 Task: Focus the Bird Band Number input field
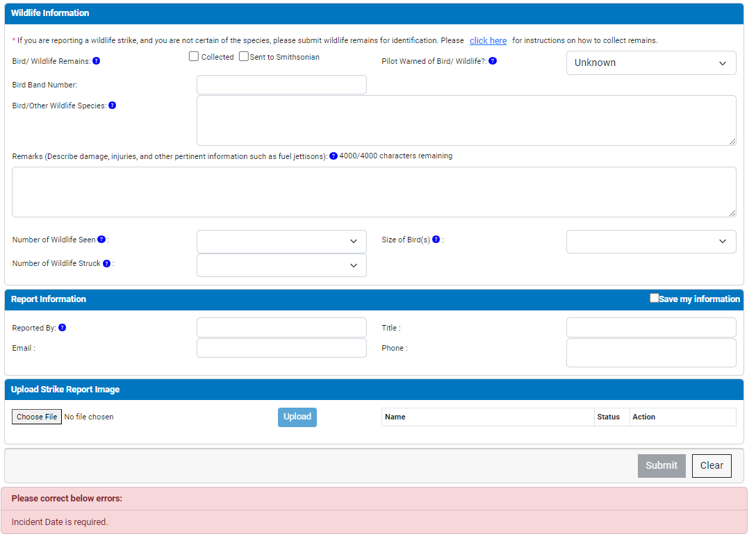(x=281, y=85)
